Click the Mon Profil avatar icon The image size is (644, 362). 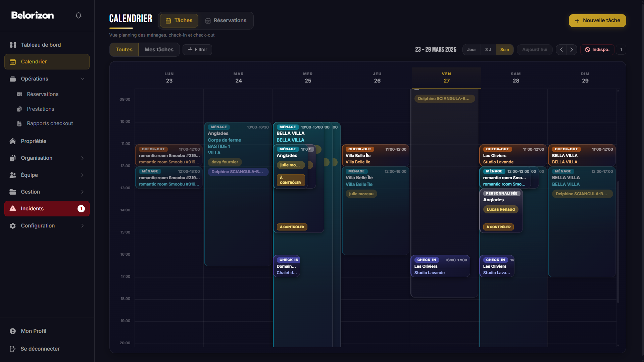point(13,331)
